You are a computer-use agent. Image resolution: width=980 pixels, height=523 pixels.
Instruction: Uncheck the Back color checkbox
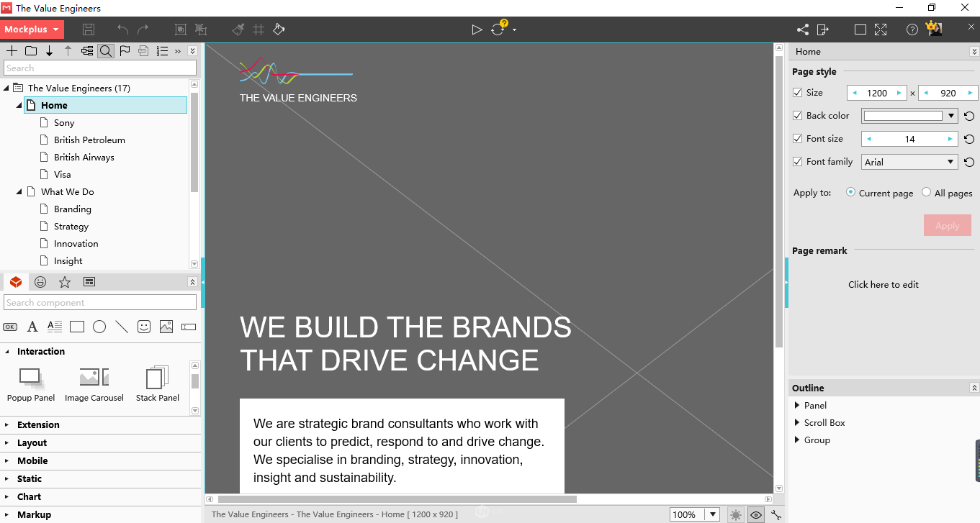tap(797, 115)
